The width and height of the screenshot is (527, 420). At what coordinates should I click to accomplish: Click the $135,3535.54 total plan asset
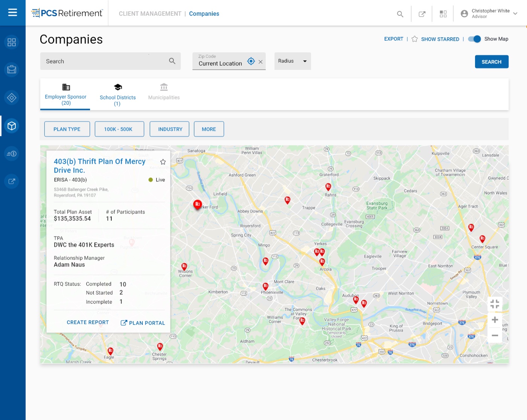tap(72, 219)
